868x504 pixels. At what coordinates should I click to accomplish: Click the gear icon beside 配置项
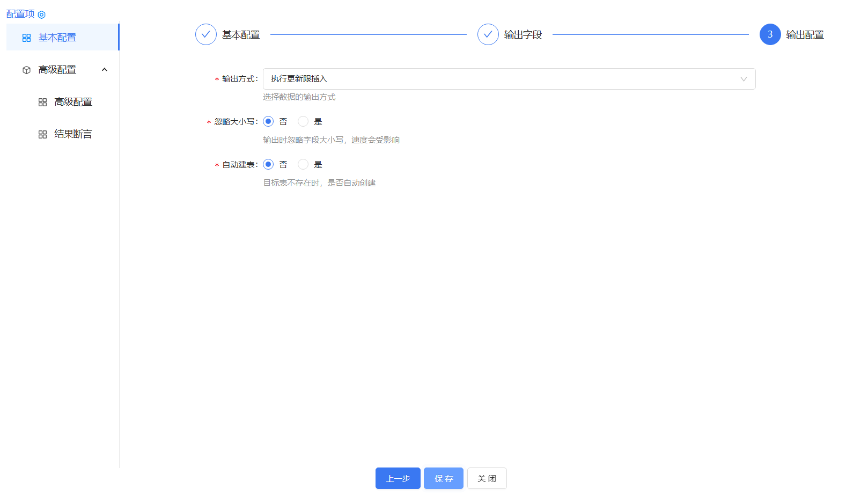pos(42,14)
